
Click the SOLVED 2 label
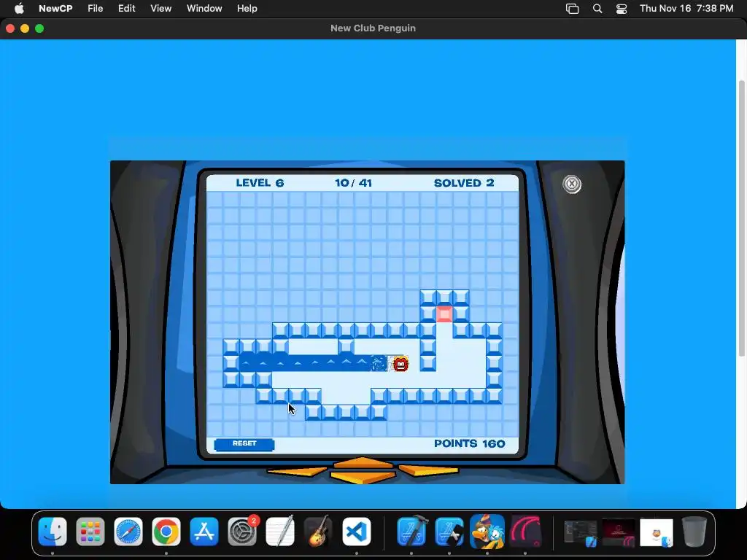coord(463,183)
